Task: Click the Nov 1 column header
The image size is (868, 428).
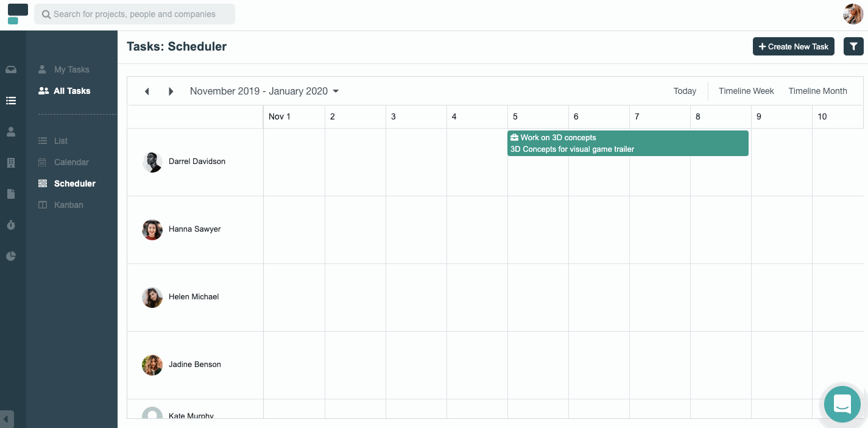Action: pyautogui.click(x=294, y=116)
